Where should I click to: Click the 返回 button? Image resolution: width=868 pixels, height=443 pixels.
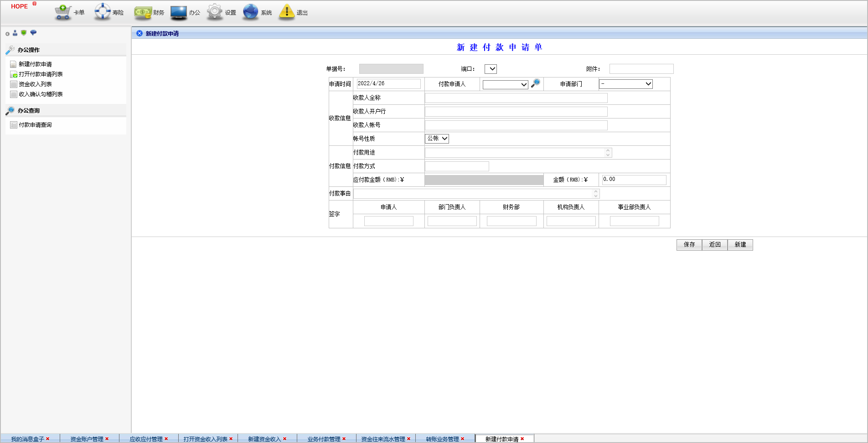714,245
